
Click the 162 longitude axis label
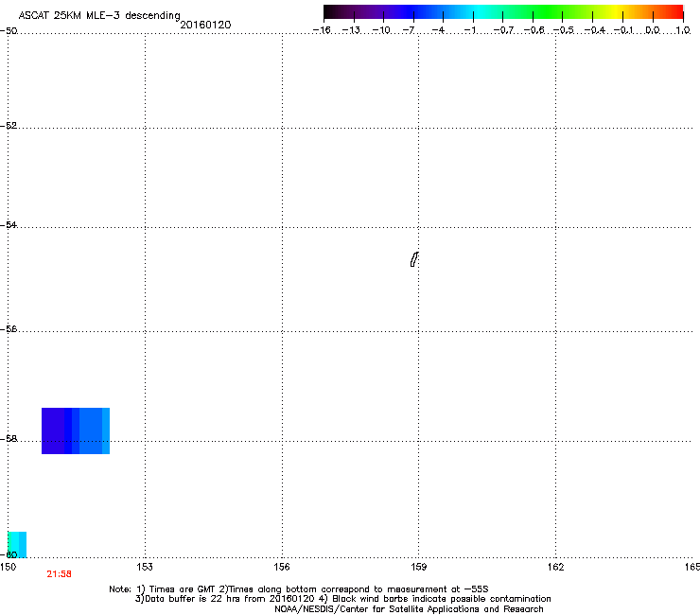point(555,567)
